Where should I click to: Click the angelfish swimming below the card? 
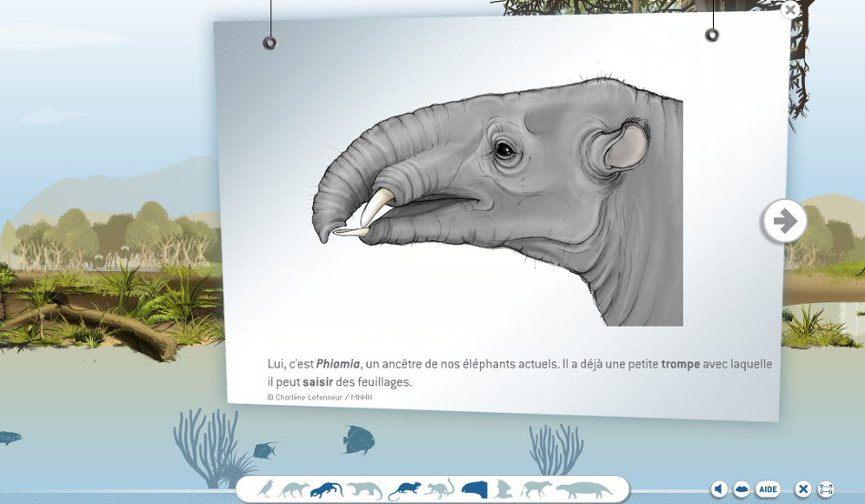[358, 440]
